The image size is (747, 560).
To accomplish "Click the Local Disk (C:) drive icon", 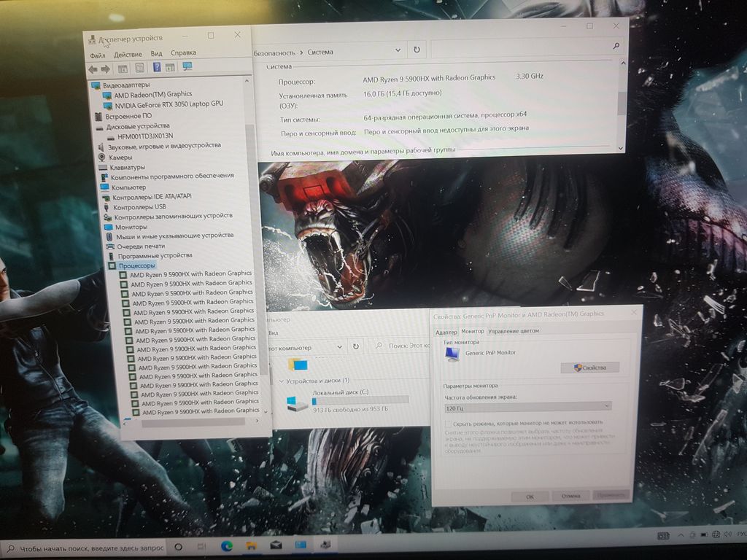I will tap(298, 402).
